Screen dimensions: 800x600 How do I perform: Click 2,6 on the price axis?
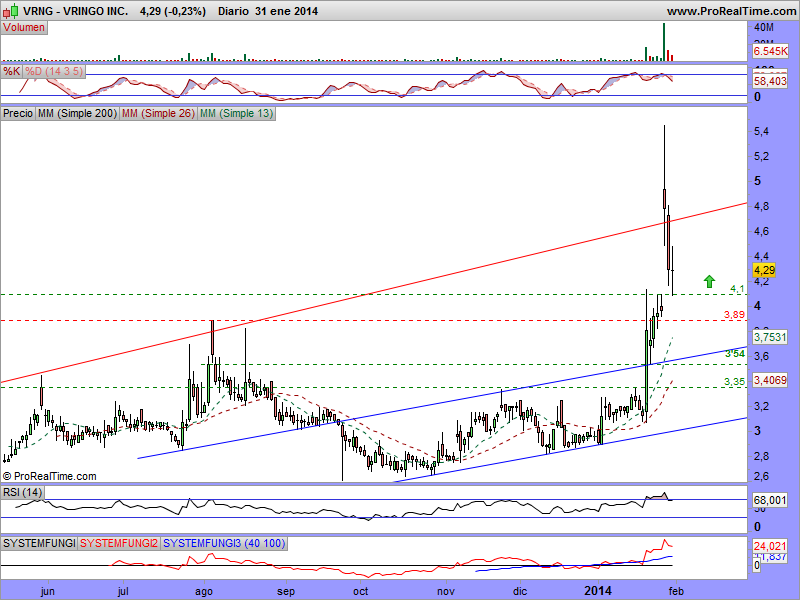click(x=761, y=477)
